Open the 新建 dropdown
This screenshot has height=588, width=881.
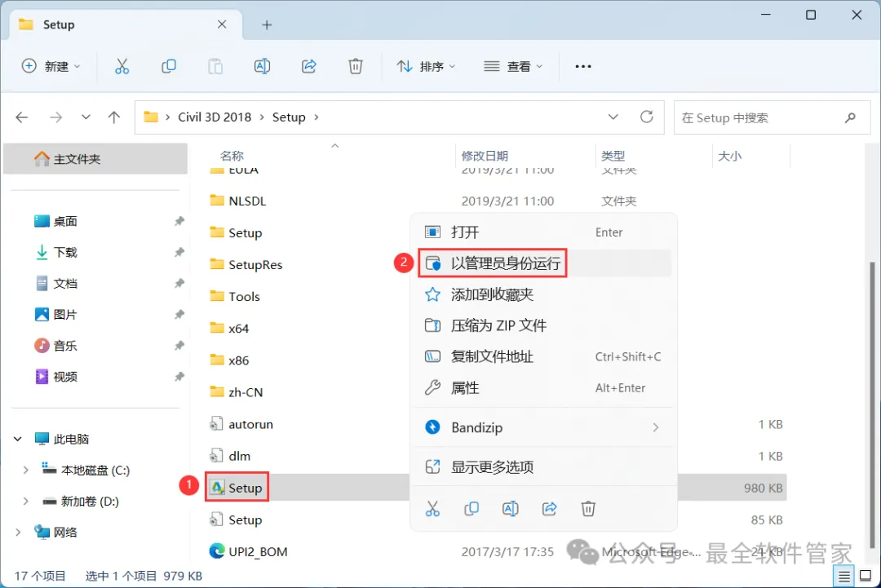[x=51, y=66]
